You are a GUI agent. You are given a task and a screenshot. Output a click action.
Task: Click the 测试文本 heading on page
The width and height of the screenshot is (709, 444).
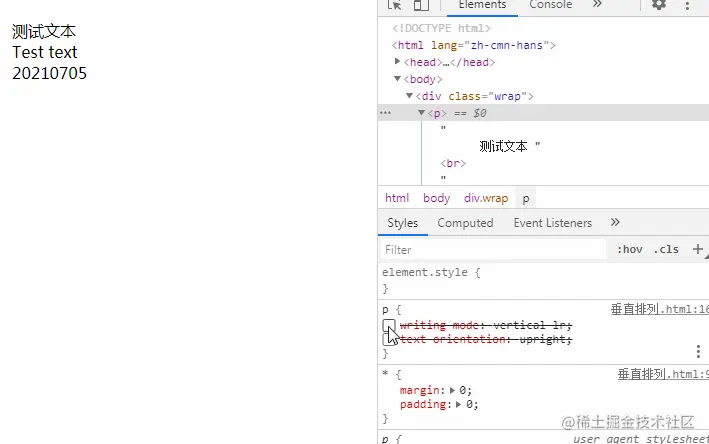pyautogui.click(x=44, y=31)
